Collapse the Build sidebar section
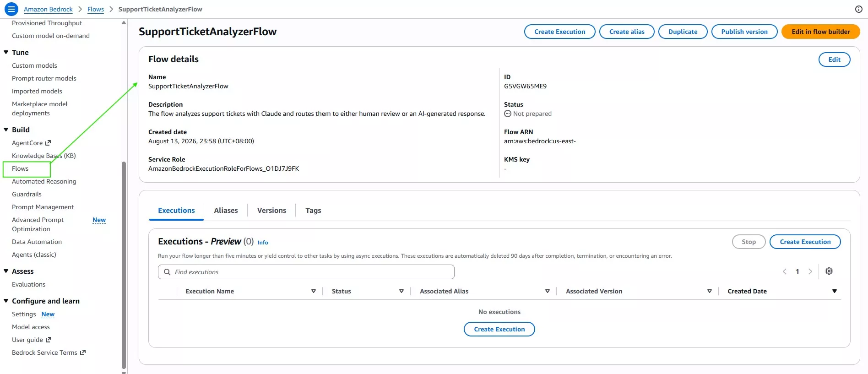Image resolution: width=868 pixels, height=374 pixels. pyautogui.click(x=6, y=130)
